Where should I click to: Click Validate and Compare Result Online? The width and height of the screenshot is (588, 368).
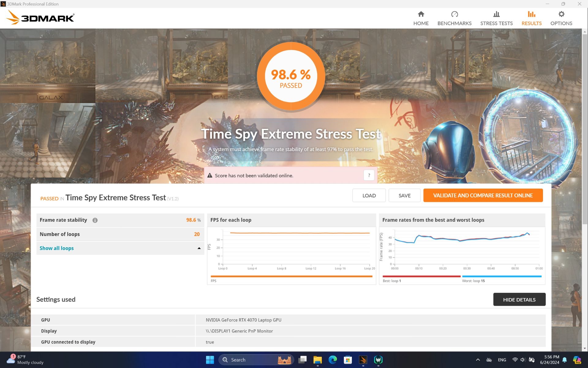483,195
